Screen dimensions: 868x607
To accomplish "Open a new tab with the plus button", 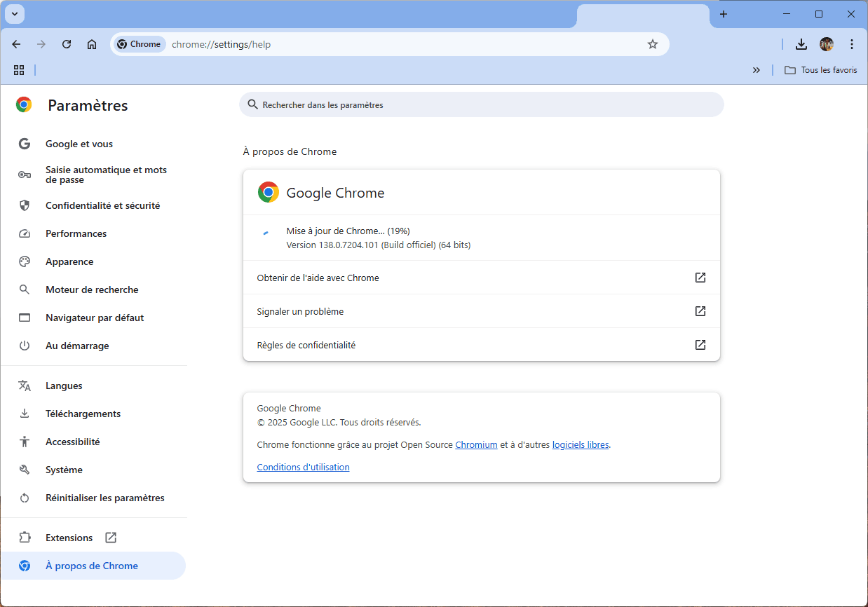I will pyautogui.click(x=724, y=14).
